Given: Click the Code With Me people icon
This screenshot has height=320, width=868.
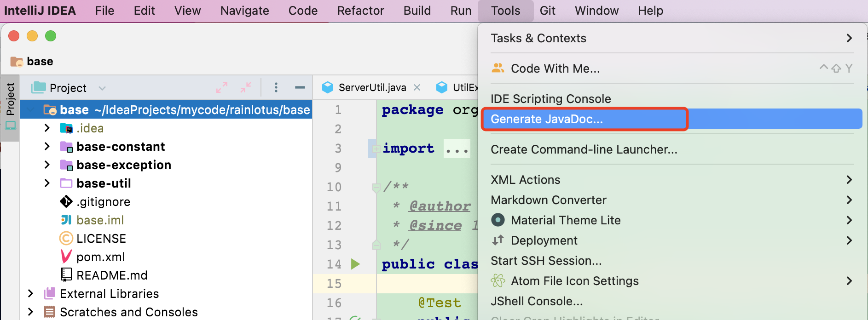Looking at the screenshot, I should click(498, 68).
